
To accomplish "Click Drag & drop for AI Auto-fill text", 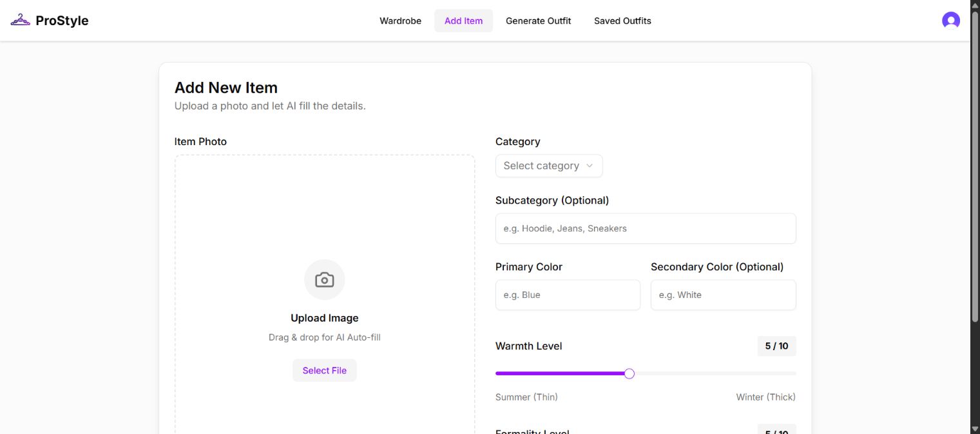I will pos(325,337).
